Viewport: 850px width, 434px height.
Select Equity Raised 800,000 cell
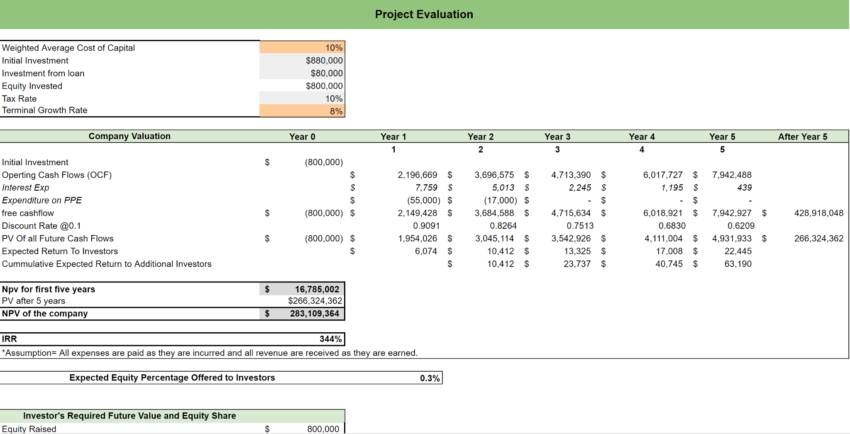pos(302,429)
